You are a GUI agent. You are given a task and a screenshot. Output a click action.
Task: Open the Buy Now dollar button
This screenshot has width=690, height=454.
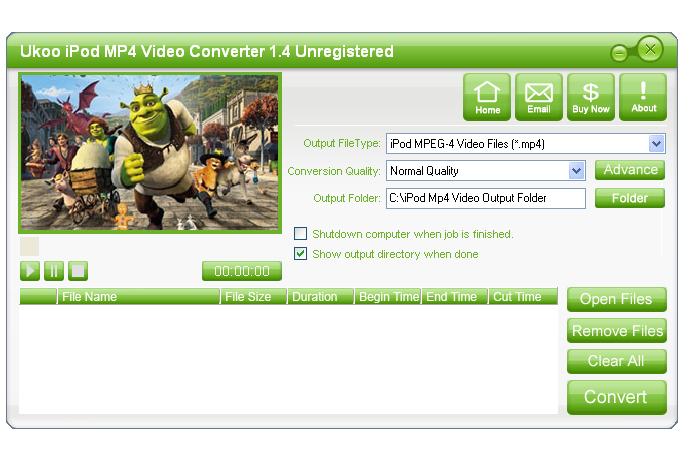tap(591, 97)
